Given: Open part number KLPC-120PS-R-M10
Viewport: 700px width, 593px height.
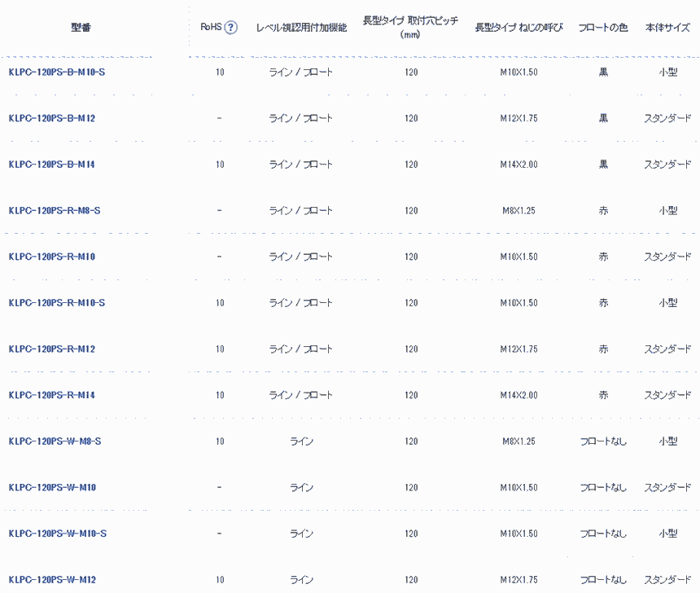Looking at the screenshot, I should pos(52,257).
